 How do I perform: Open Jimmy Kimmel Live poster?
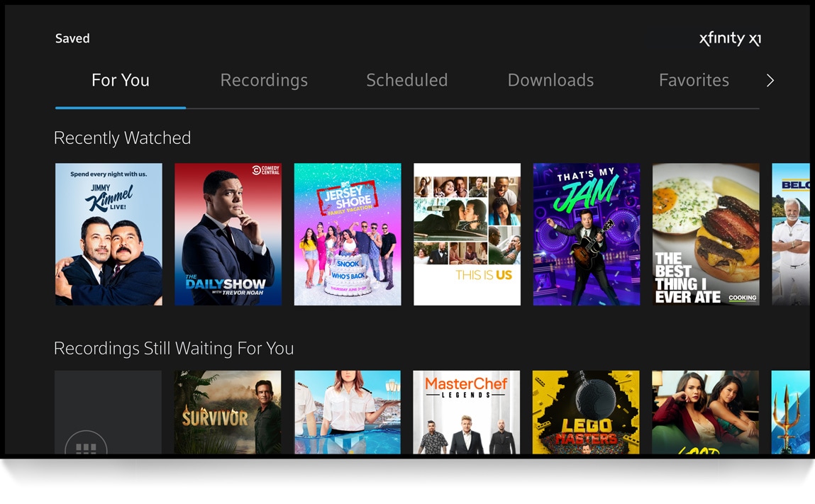109,235
